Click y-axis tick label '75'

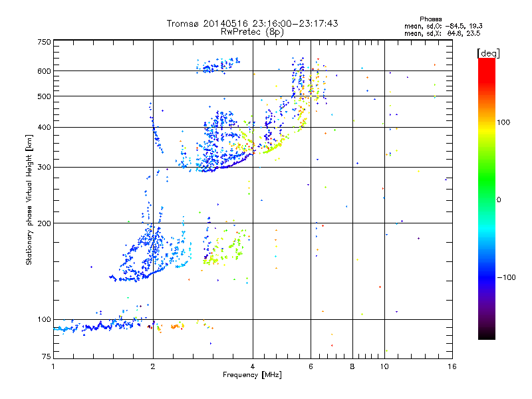point(47,356)
